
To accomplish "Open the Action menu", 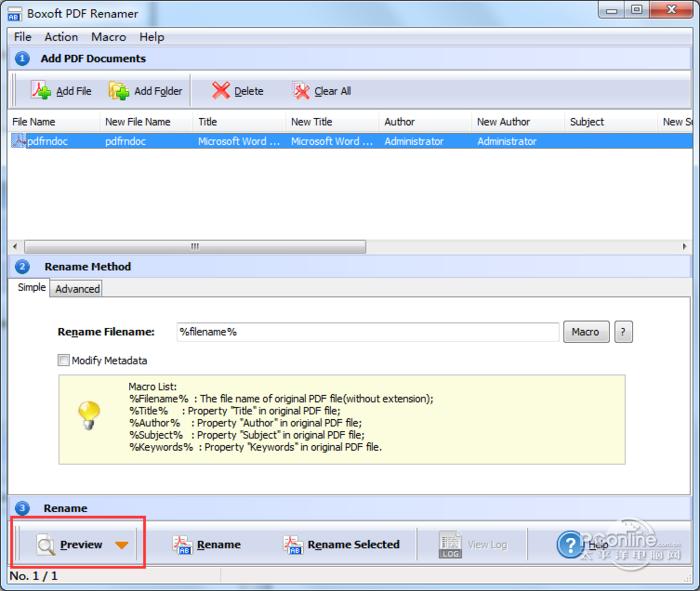I will pos(61,37).
